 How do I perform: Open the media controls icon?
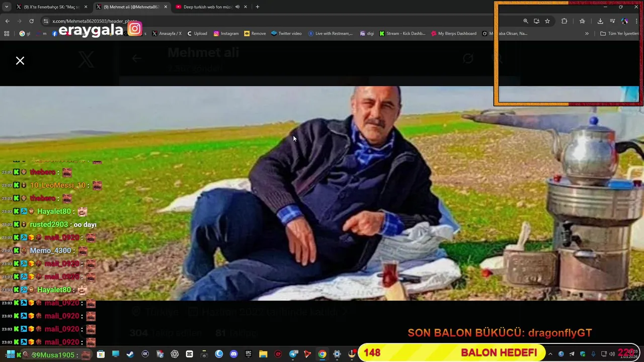612,21
